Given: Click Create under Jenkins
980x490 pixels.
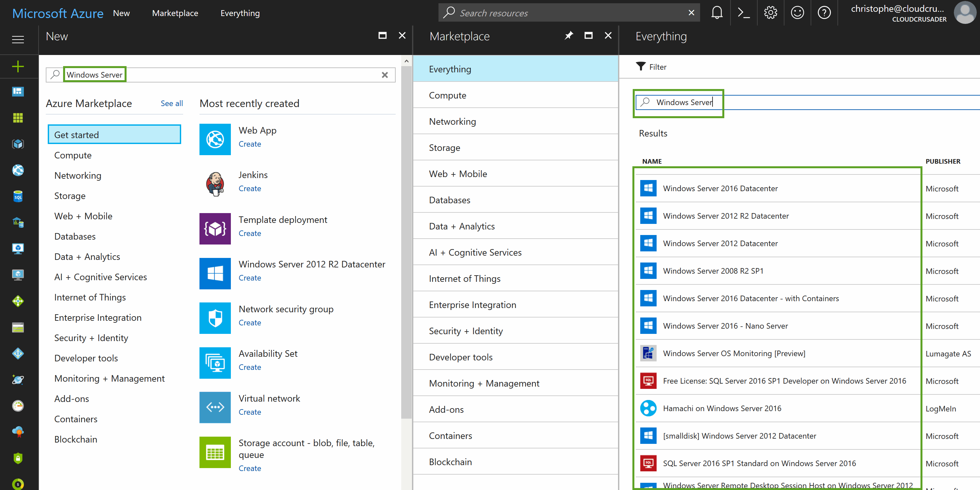Looking at the screenshot, I should coord(249,189).
